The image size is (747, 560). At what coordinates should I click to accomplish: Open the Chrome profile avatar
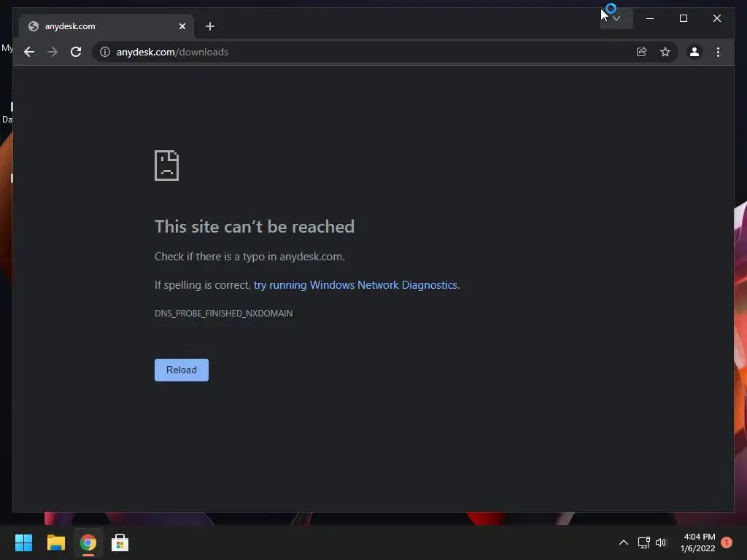pyautogui.click(x=694, y=52)
